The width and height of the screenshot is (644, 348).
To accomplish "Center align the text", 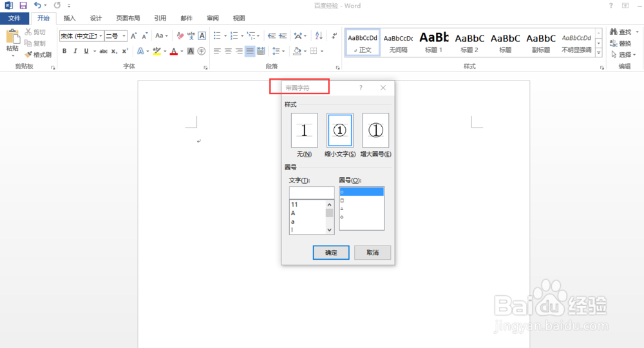I will tap(228, 51).
